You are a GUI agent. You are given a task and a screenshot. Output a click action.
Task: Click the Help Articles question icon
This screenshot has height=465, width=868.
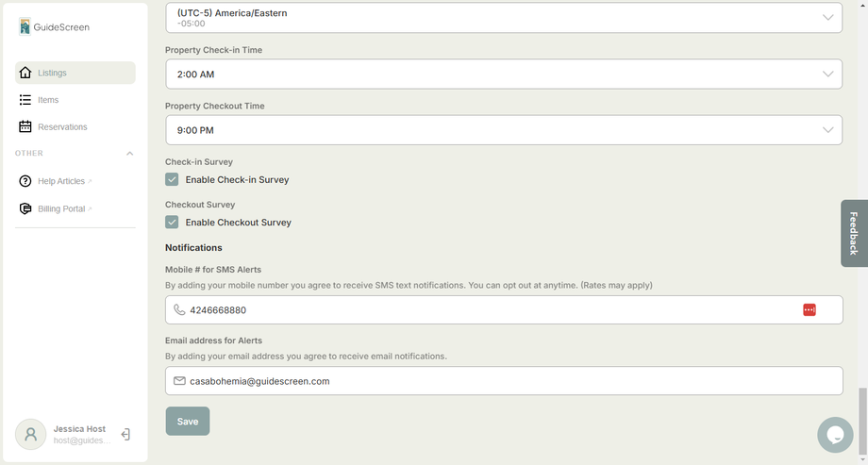pos(25,181)
